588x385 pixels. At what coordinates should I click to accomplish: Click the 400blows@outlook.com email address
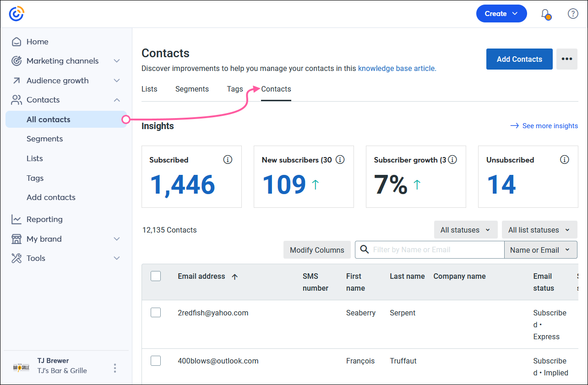(x=218, y=361)
